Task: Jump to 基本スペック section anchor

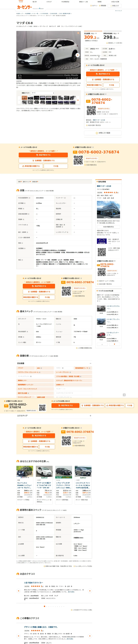Action: [27, 182]
